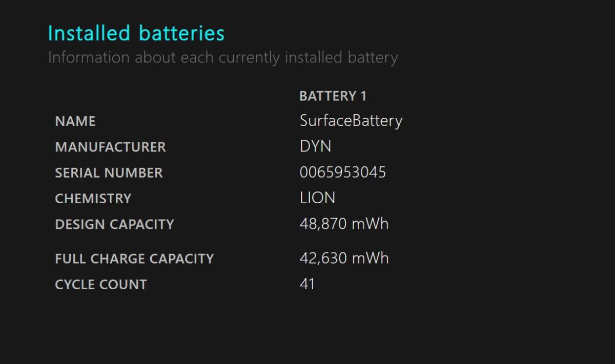Click the section subtitle about installed batteries
This screenshot has width=615, height=364.
pos(223,57)
